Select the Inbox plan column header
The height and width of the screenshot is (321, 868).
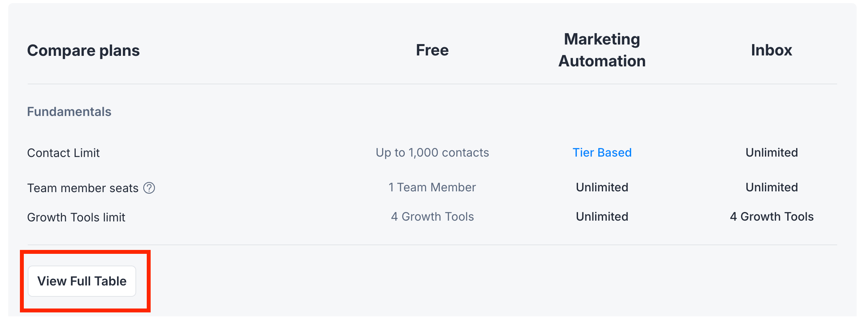[772, 50]
